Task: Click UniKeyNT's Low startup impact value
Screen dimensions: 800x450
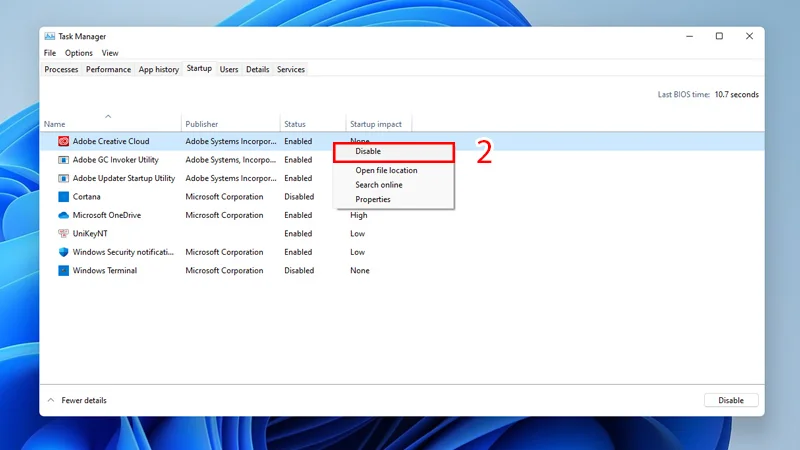Action: (x=358, y=234)
